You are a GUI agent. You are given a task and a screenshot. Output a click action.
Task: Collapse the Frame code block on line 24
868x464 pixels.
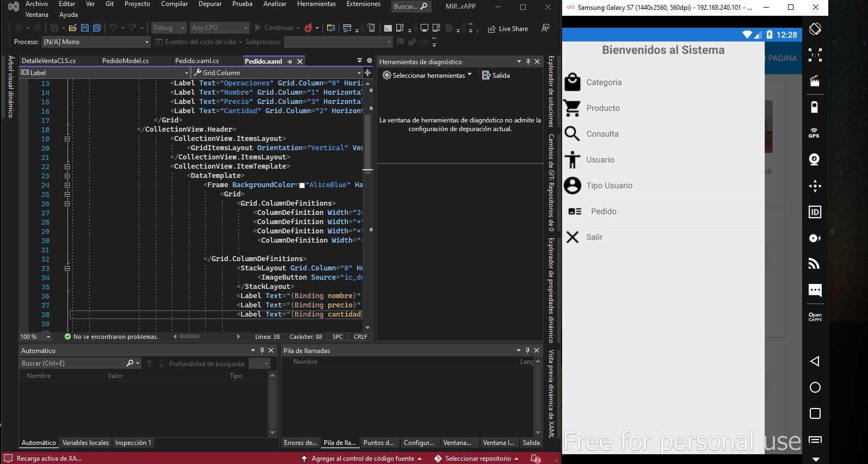[x=67, y=185]
